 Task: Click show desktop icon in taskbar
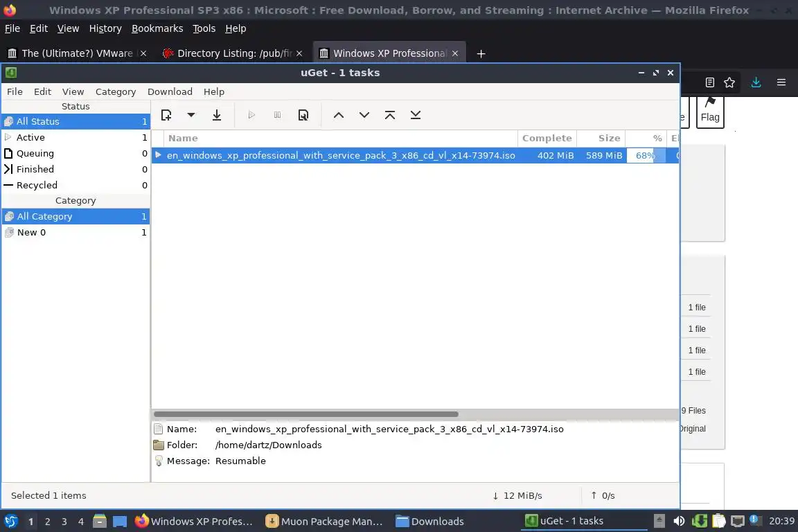click(120, 522)
